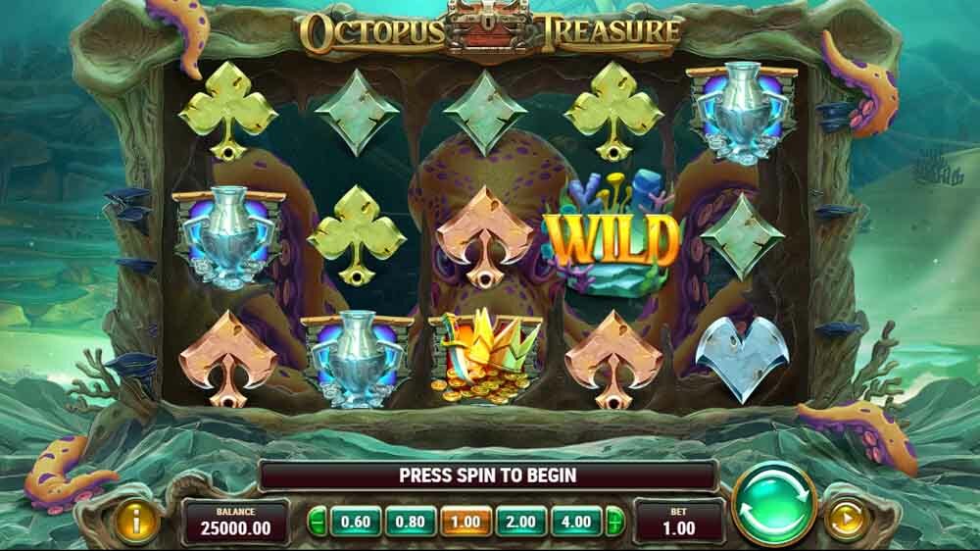Click the silver heart symbol
Image resolution: width=980 pixels, height=551 pixels.
pos(742,359)
